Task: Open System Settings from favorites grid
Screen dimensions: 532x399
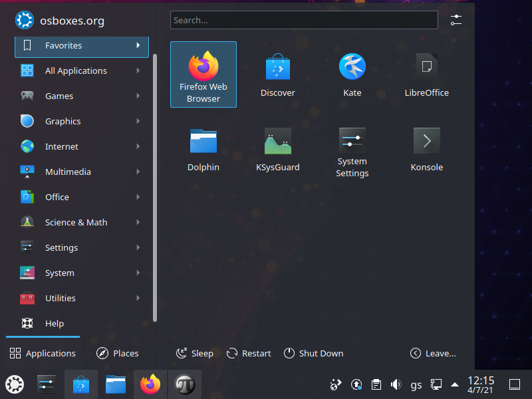Action: [x=352, y=149]
